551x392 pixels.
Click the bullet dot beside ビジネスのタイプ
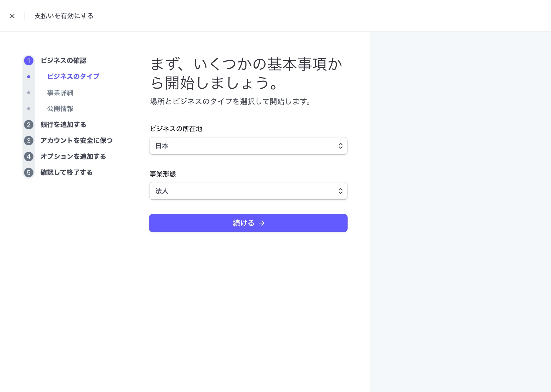[29, 77]
